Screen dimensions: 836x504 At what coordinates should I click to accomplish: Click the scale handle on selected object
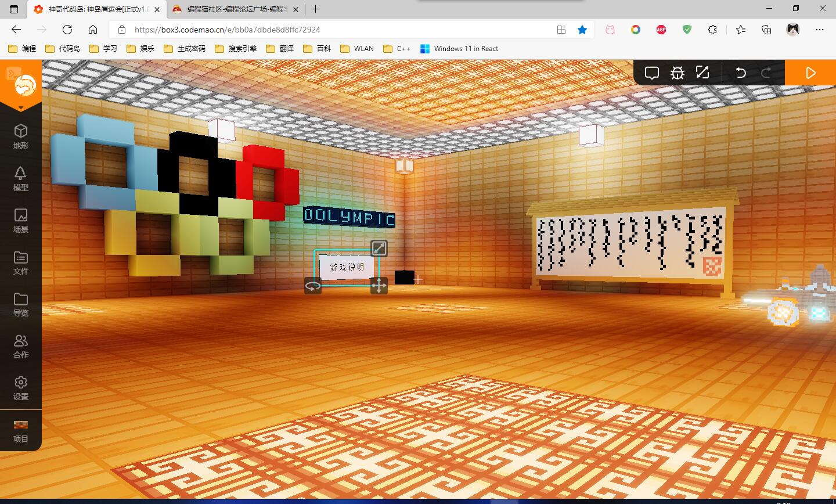click(x=379, y=248)
